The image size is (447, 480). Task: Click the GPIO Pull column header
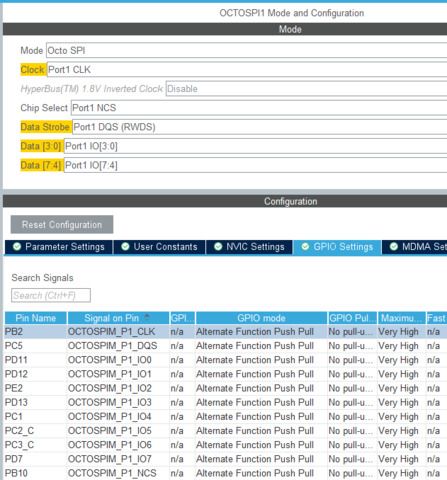coord(352,318)
